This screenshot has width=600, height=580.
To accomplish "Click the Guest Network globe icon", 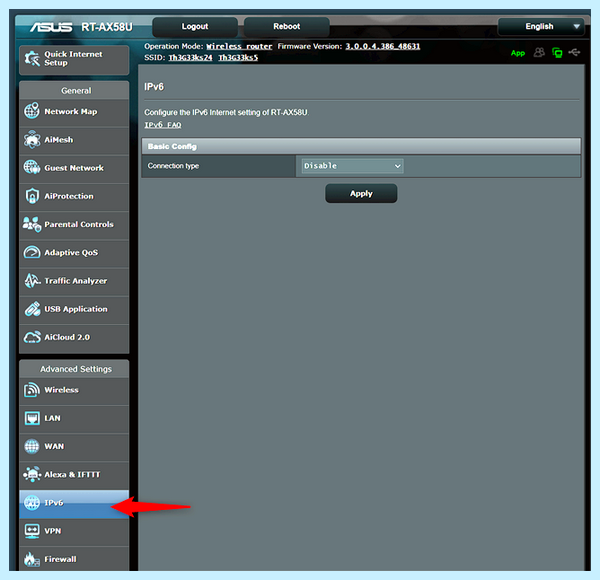I will tap(32, 167).
